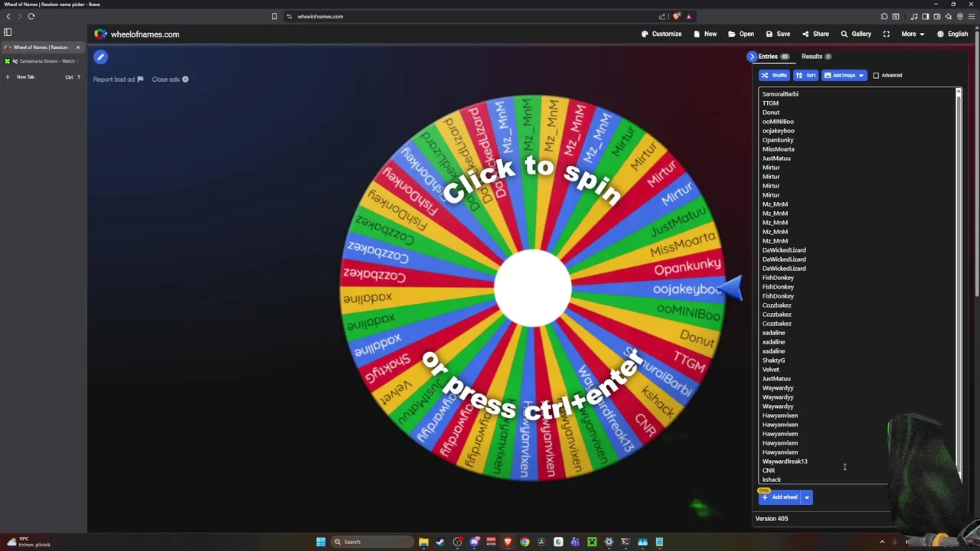The width and height of the screenshot is (980, 551).
Task: Open Brave Shields lion icon
Action: [x=677, y=16]
